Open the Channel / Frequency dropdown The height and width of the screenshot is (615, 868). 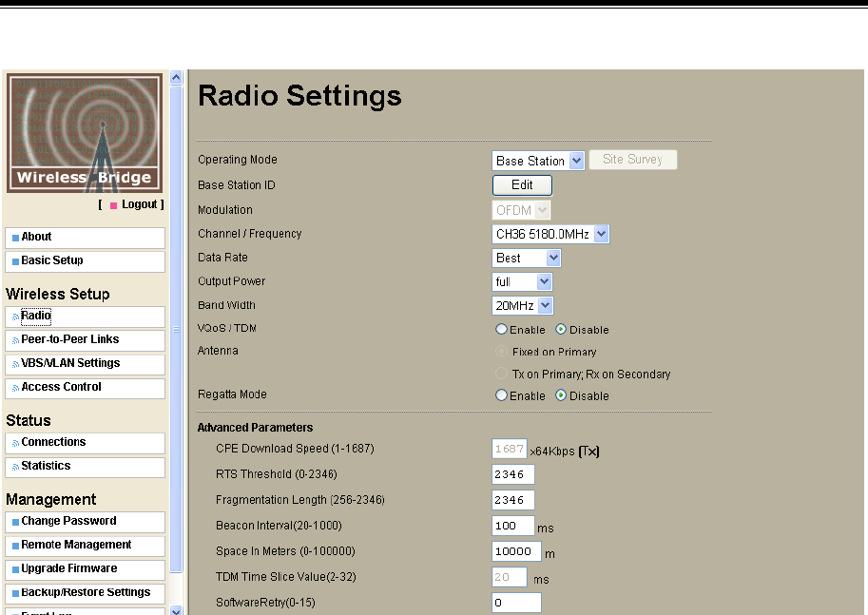(550, 234)
